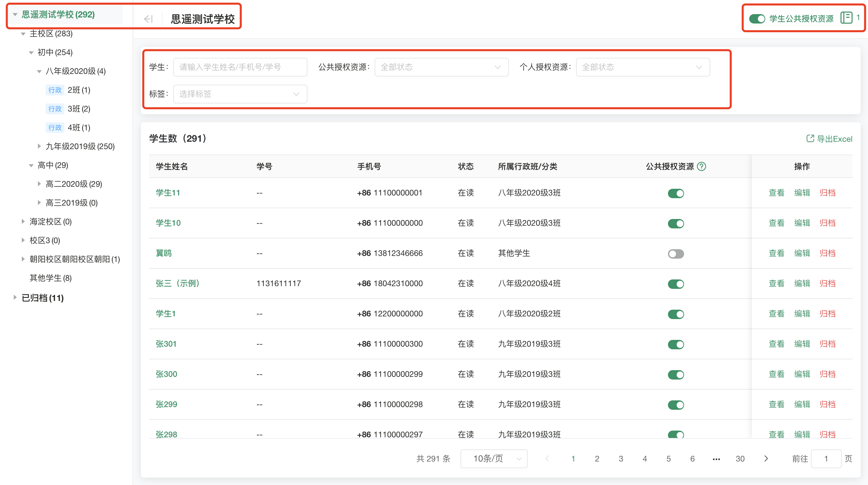
Task: Expand the 高二2020级 (29) node
Action: (x=39, y=184)
